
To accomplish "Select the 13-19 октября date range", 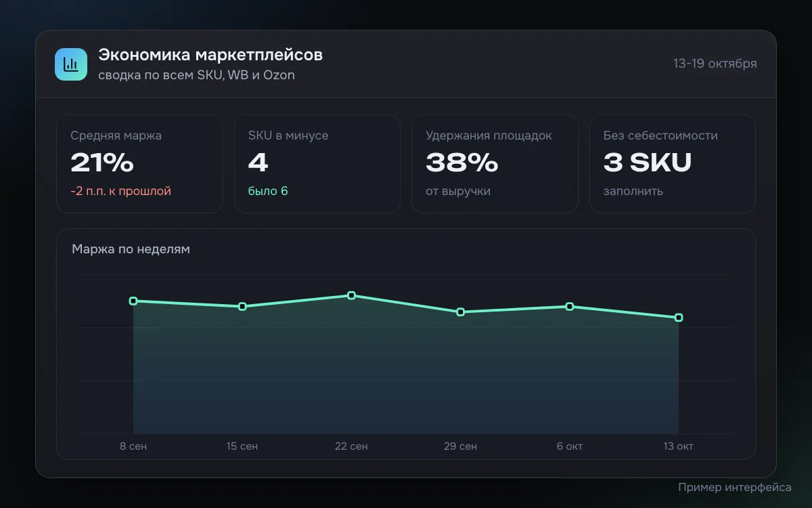I will click(715, 64).
